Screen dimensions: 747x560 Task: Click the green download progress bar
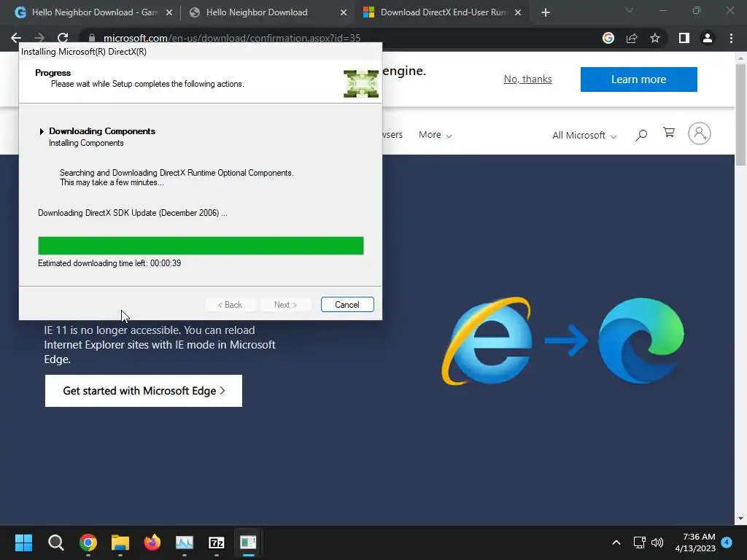[201, 246]
